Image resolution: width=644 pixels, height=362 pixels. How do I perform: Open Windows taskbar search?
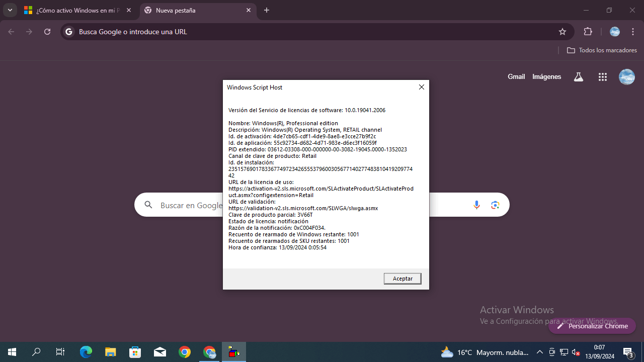tap(36, 352)
